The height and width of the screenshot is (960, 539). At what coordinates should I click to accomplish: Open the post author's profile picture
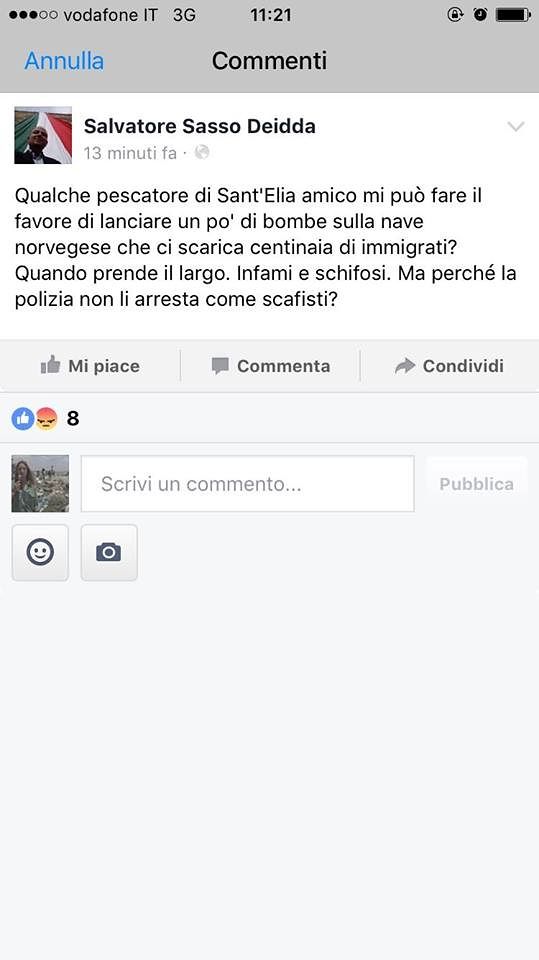click(43, 135)
